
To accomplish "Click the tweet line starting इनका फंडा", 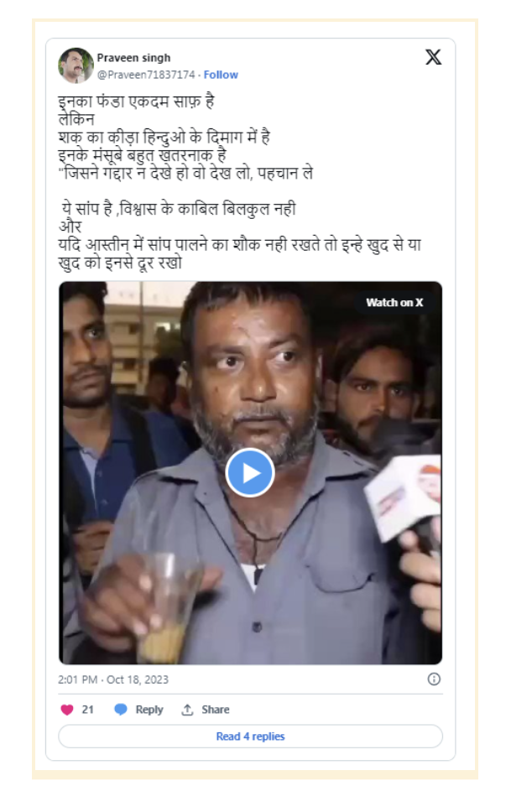I will [137, 102].
